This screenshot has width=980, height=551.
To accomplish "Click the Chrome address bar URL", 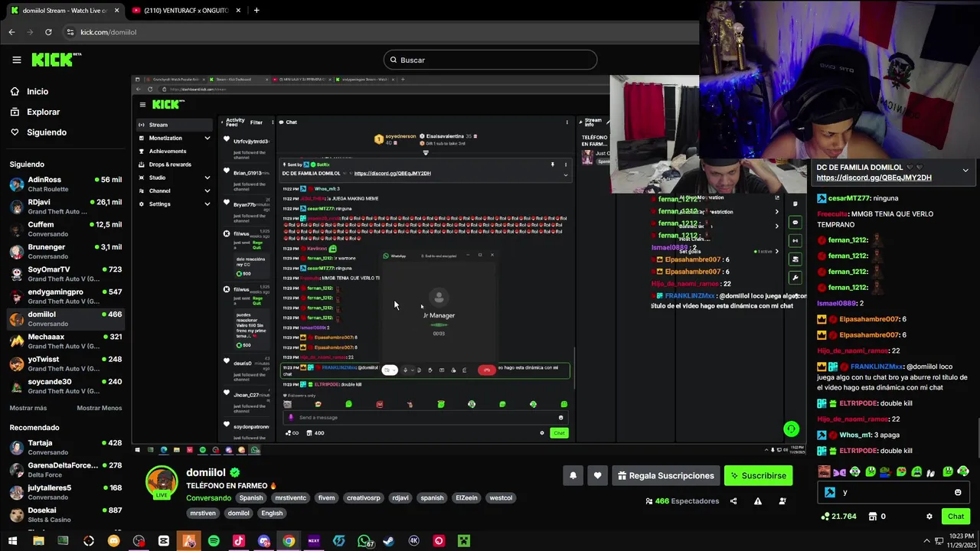I will (108, 32).
